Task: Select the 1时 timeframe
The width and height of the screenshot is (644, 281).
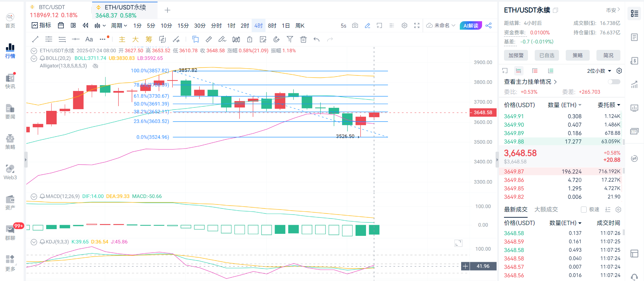Action: click(x=231, y=26)
